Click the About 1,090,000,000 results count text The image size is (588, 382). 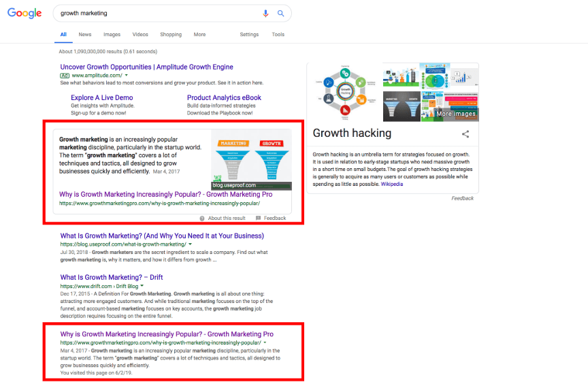coord(108,52)
